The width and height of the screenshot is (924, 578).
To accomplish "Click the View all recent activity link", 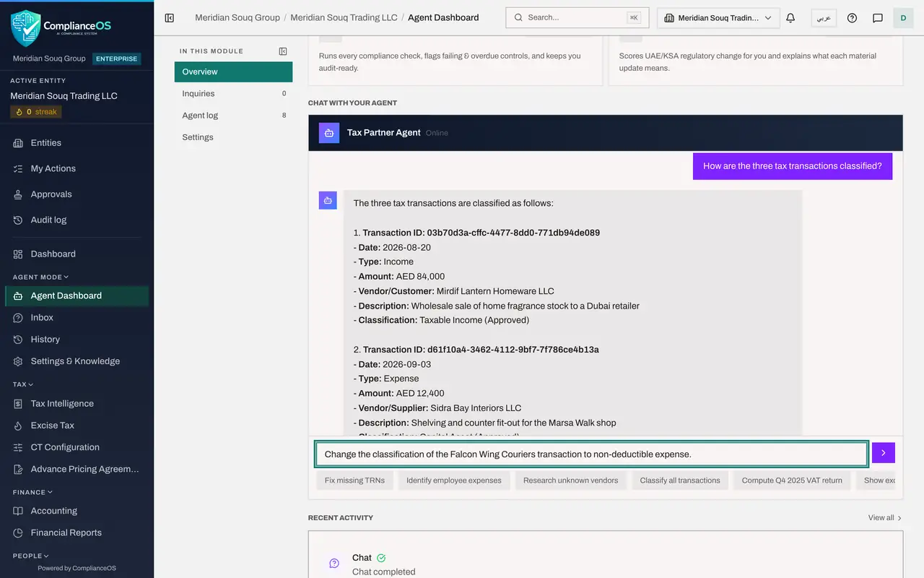I will [885, 517].
